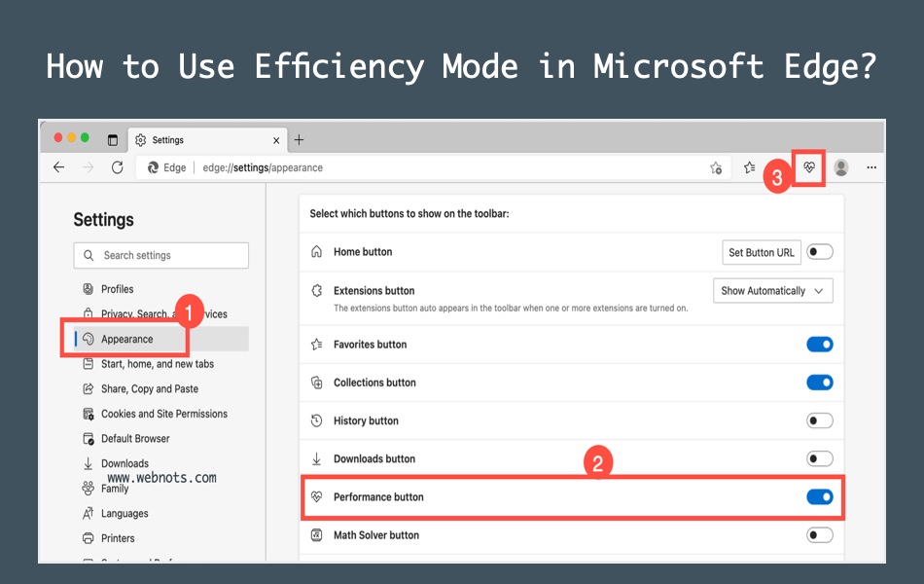This screenshot has width=924, height=584.
Task: Click the Edge logo in address bar
Action: coord(154,167)
